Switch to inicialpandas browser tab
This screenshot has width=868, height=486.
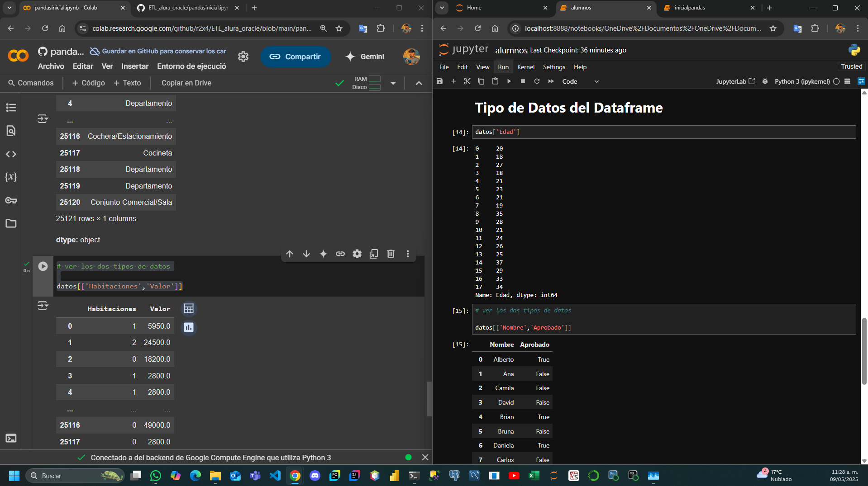click(709, 8)
